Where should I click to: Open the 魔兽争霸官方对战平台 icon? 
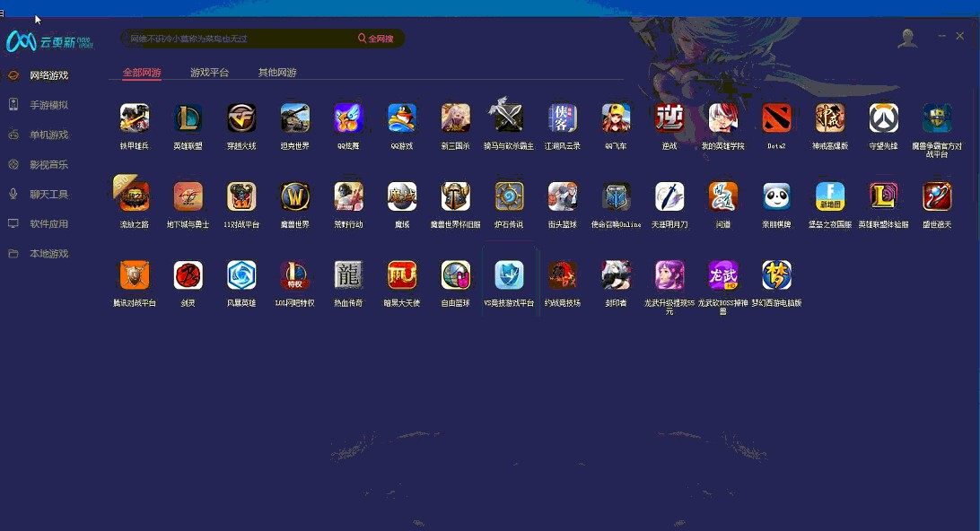pos(937,118)
